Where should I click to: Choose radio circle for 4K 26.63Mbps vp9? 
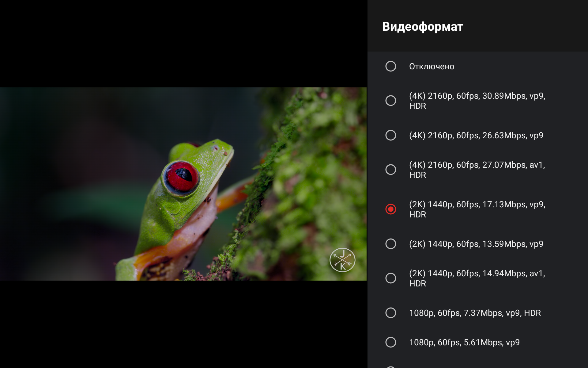tap(390, 135)
